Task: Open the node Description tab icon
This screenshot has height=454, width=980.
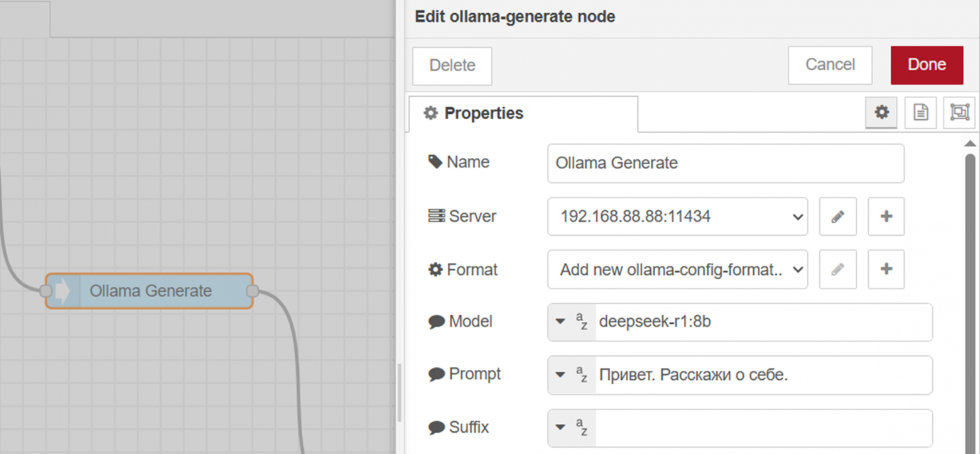Action: click(x=920, y=113)
